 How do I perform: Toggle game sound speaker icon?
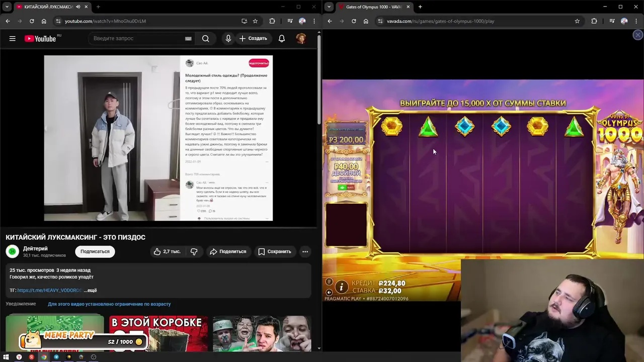(x=329, y=292)
